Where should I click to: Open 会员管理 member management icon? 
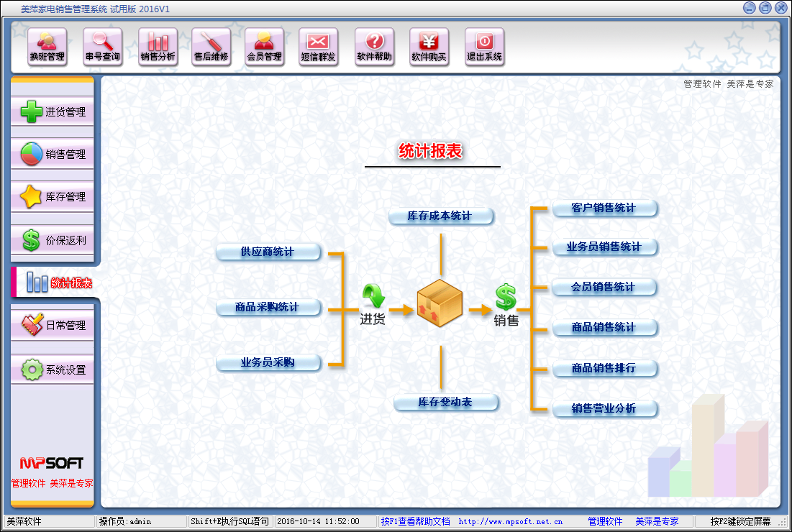pos(264,42)
